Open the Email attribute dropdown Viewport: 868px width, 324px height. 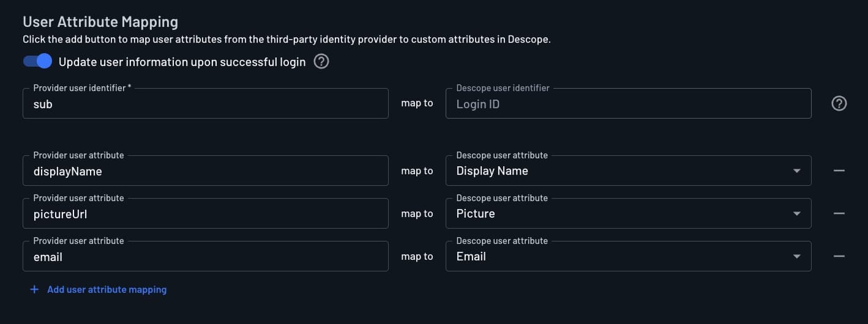[x=796, y=257]
